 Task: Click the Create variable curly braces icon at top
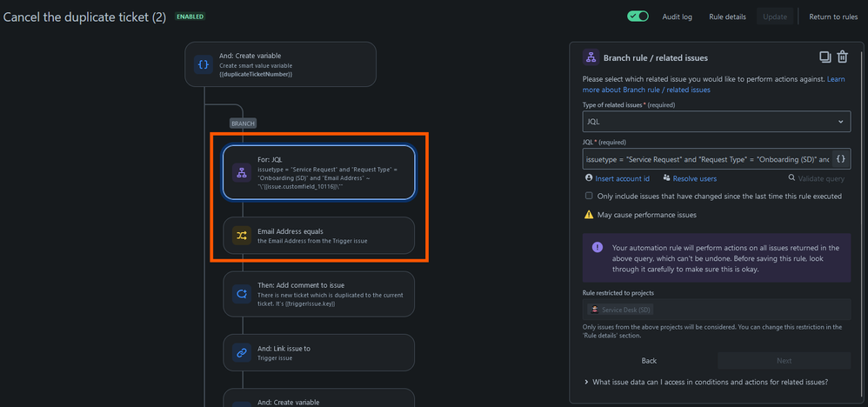pyautogui.click(x=204, y=64)
